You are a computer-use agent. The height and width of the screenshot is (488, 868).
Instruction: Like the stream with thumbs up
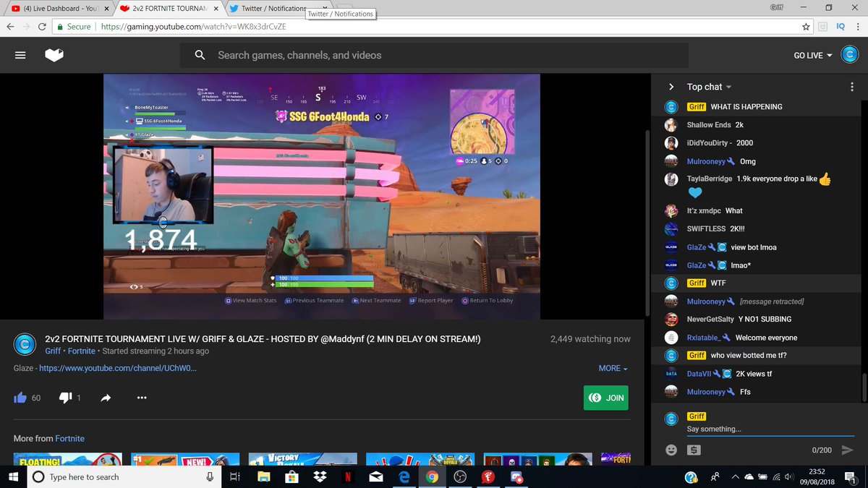[20, 398]
